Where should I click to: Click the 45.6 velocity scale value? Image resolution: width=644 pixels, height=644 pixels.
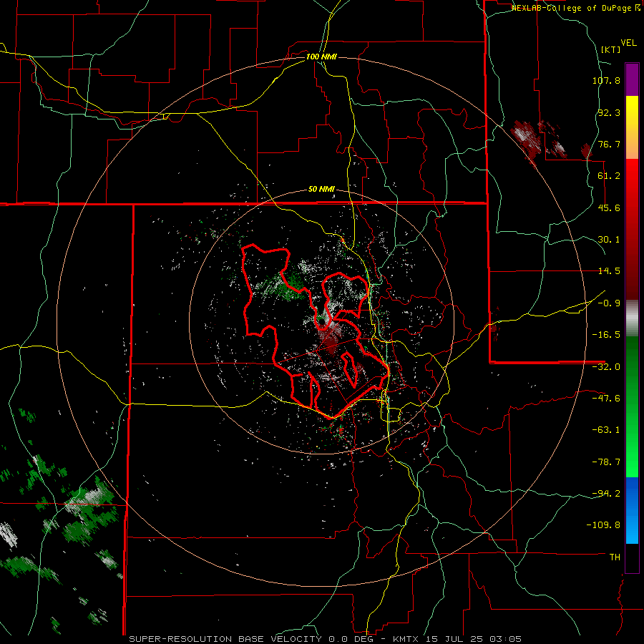(609, 208)
